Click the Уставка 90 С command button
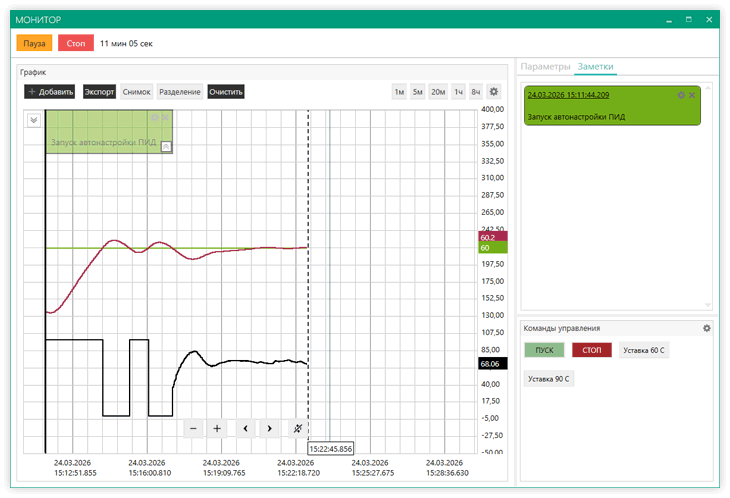Image resolution: width=730 pixels, height=498 pixels. point(548,379)
